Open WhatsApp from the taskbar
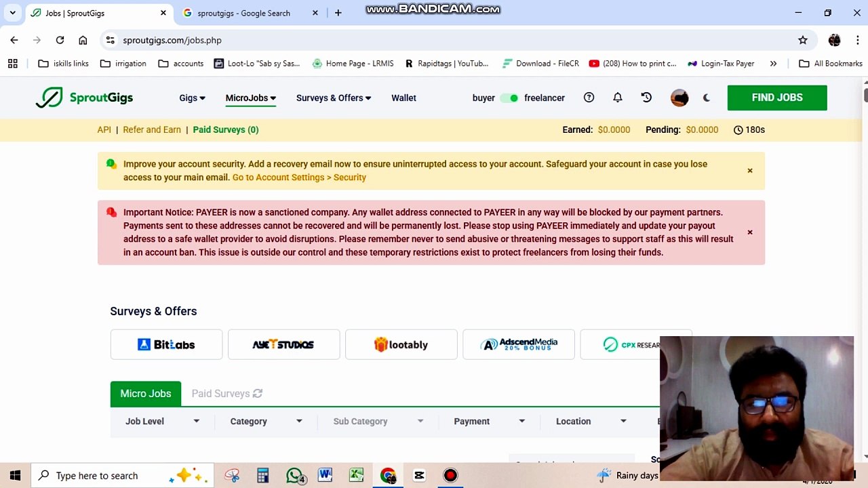The height and width of the screenshot is (488, 868). point(294,475)
